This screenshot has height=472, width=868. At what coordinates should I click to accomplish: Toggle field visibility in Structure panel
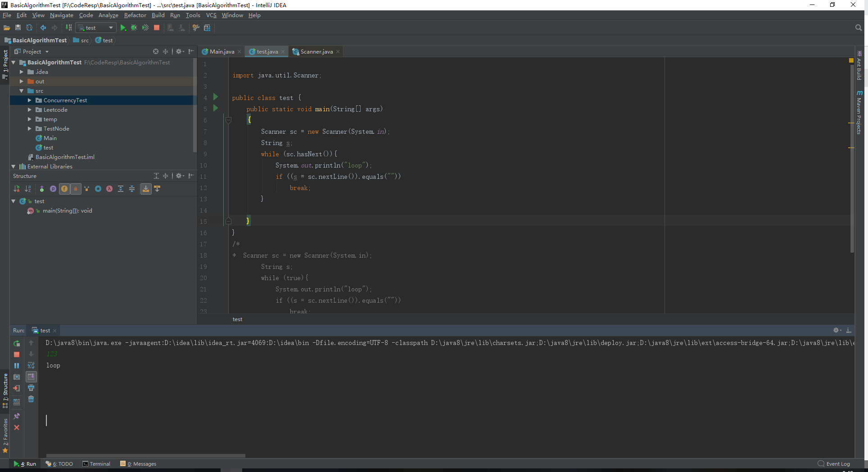tap(64, 189)
